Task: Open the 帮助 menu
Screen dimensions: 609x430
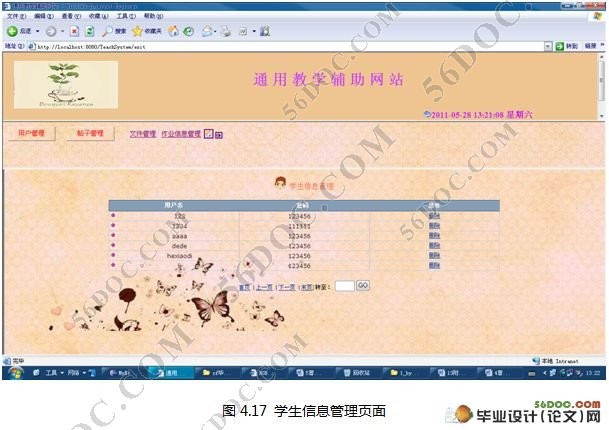Action: 152,17
